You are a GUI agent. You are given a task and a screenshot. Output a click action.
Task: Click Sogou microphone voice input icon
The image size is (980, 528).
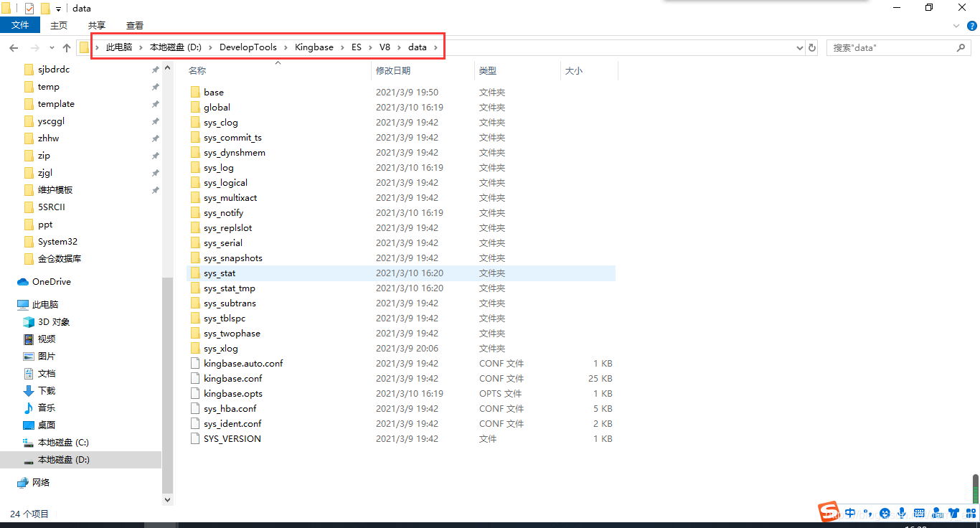coord(902,513)
